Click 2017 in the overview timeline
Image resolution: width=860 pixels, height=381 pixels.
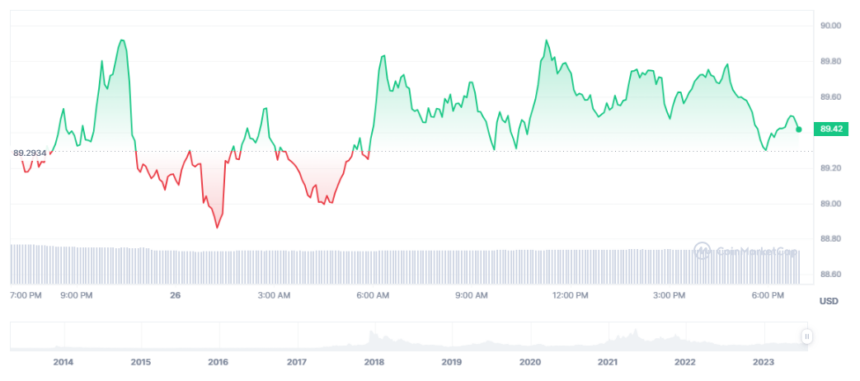[x=297, y=362]
